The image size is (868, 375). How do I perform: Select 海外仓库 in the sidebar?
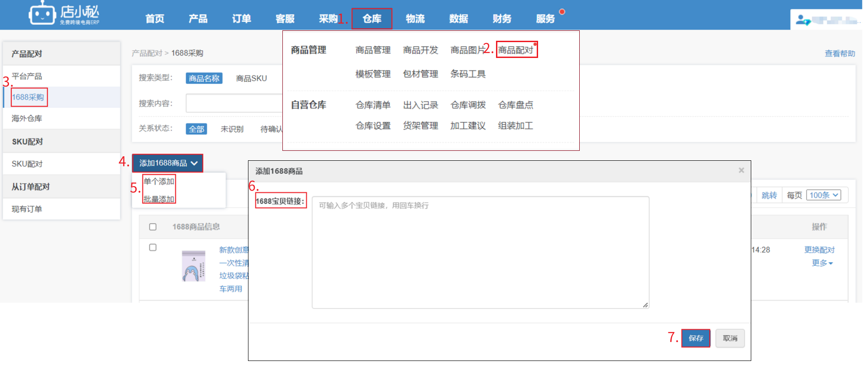pyautogui.click(x=62, y=118)
